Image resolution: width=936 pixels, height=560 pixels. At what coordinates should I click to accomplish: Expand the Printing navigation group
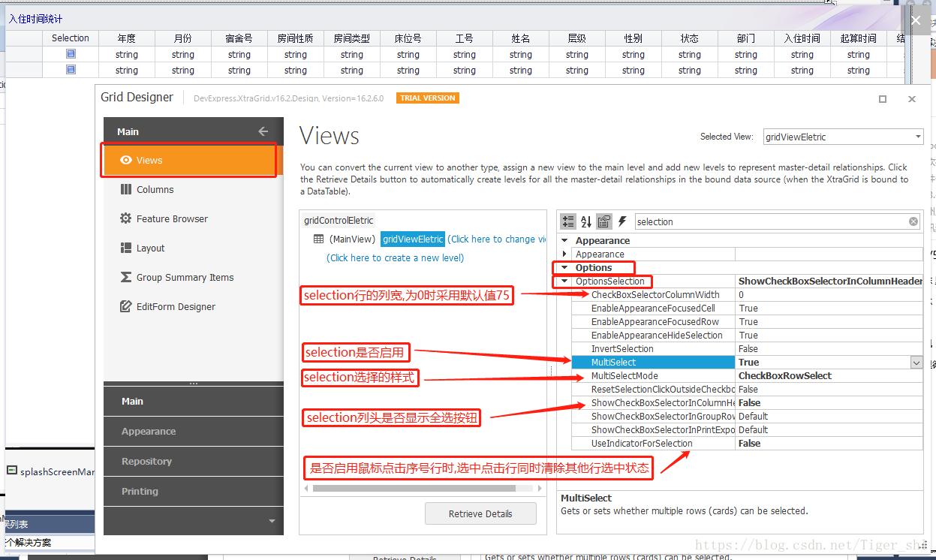[194, 491]
